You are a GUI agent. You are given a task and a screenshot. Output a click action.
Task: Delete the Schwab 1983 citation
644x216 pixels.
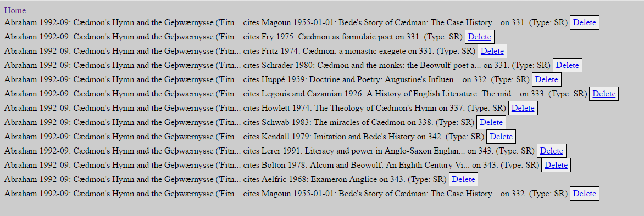point(491,122)
